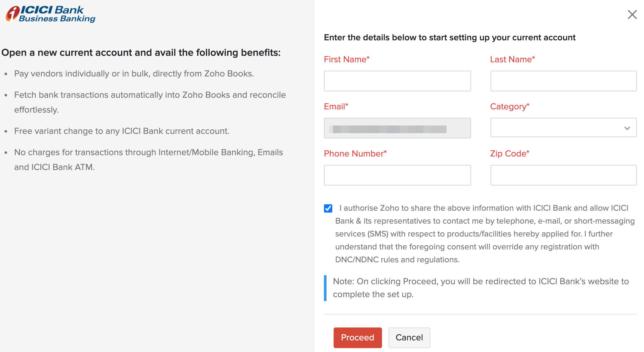
Task: Click the 'Open a new current account' heading
Action: click(141, 53)
